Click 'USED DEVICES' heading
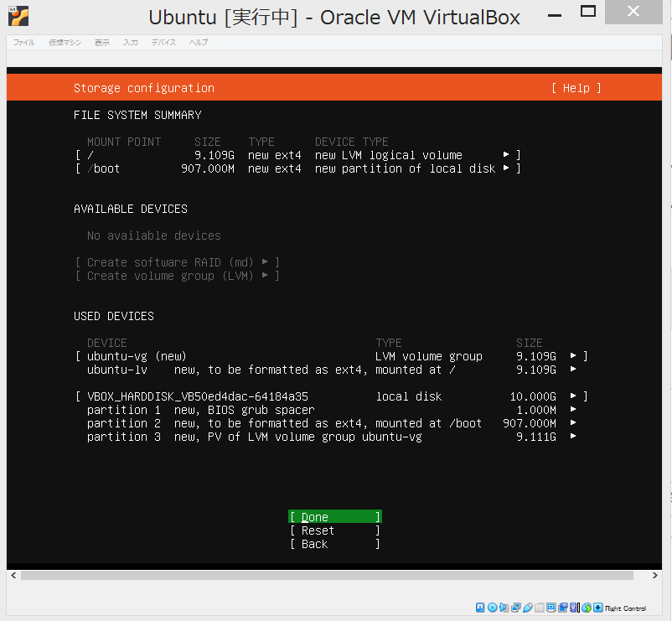 [x=114, y=316]
